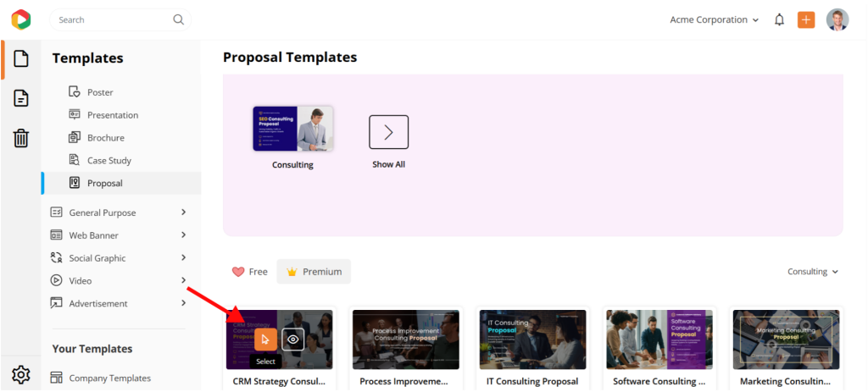Preview CRM Strategy template with eye icon
This screenshot has height=392, width=868.
tap(292, 340)
